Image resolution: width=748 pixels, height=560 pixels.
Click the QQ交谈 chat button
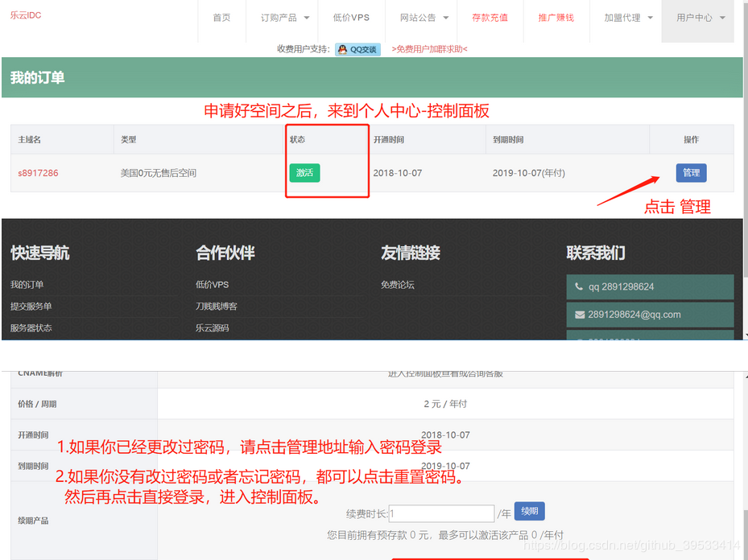tap(357, 49)
